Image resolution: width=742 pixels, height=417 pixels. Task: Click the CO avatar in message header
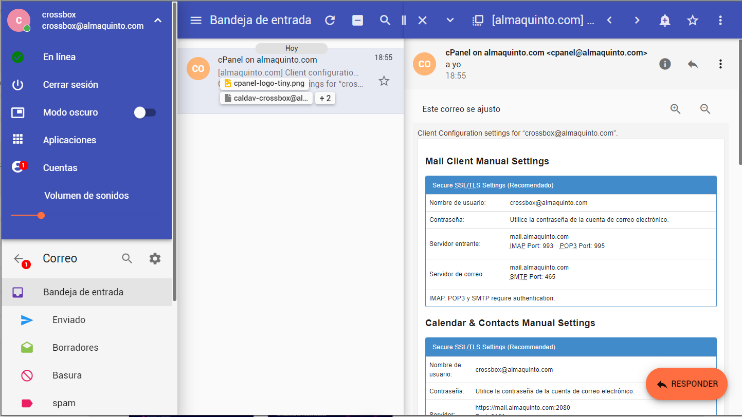click(x=424, y=64)
